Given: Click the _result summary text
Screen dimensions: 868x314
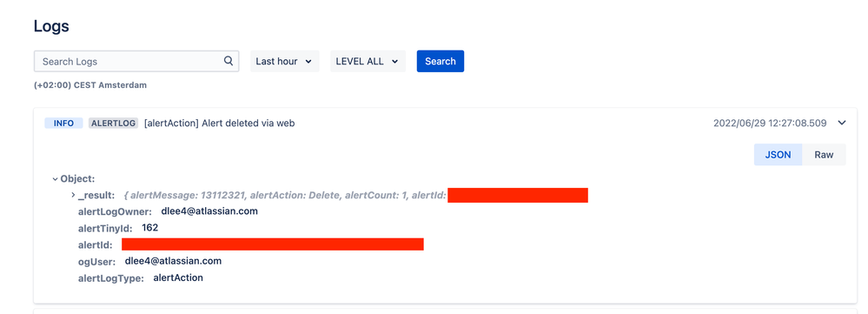Looking at the screenshot, I should (x=285, y=195).
